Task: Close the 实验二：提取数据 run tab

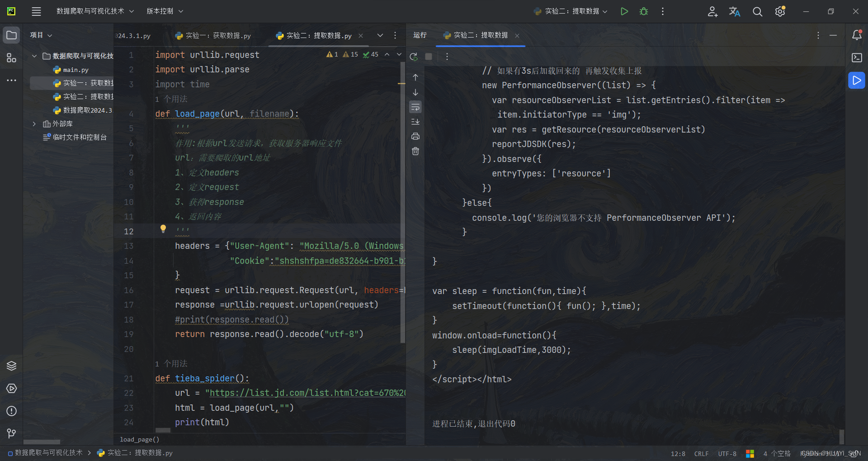Action: (517, 36)
